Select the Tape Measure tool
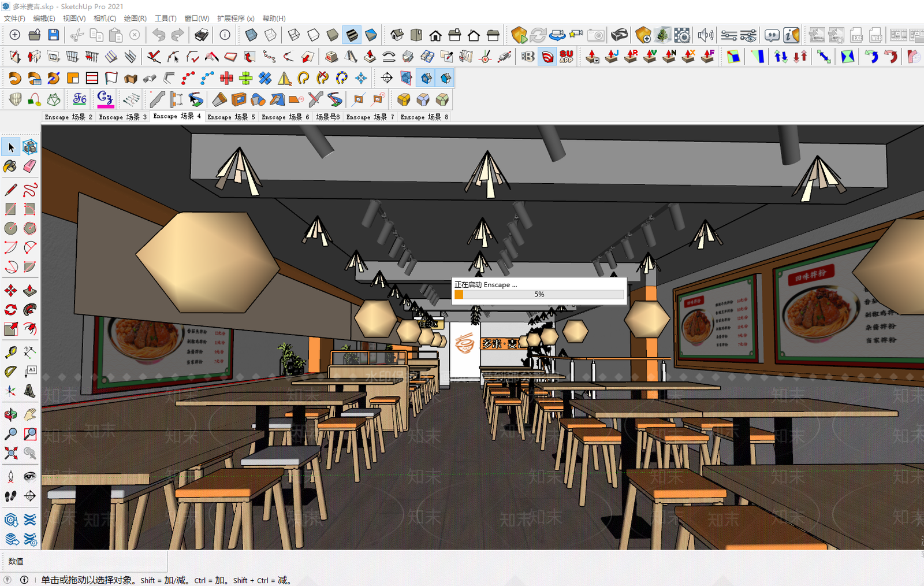 click(10, 353)
